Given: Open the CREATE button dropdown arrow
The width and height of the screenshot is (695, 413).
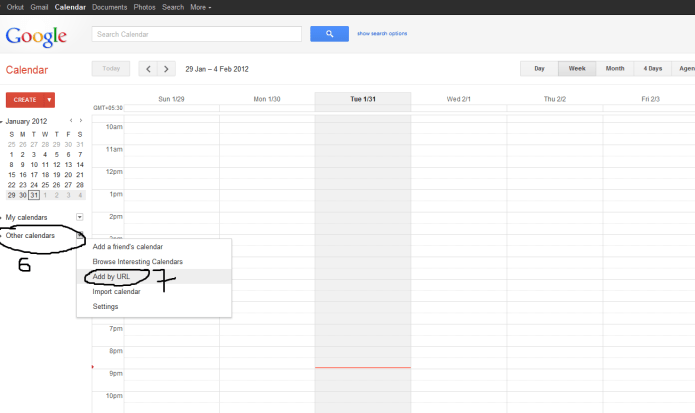Looking at the screenshot, I should pos(49,100).
